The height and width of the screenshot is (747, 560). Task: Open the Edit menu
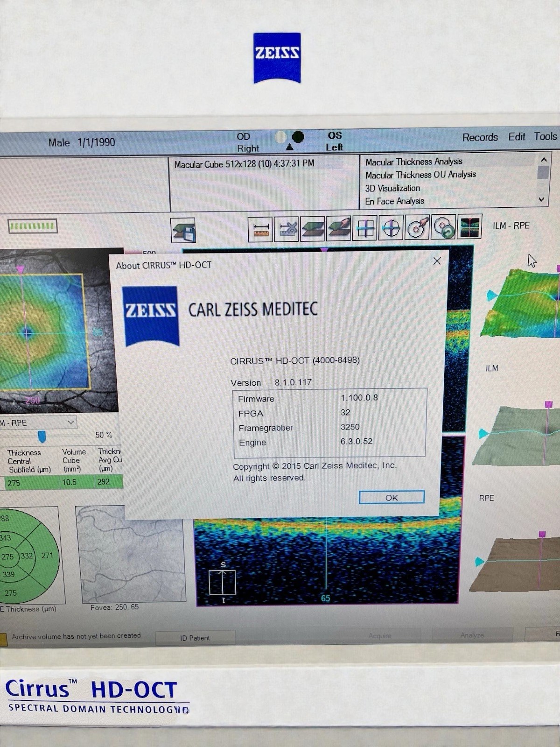point(516,137)
